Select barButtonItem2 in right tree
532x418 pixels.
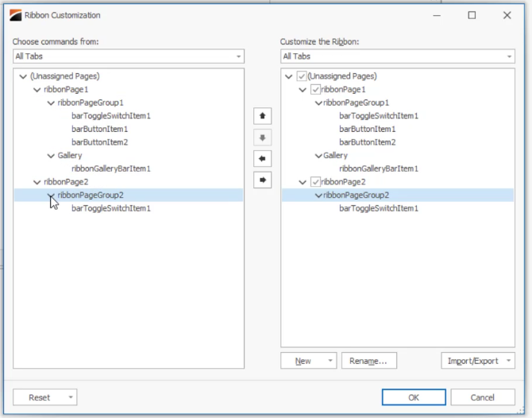[368, 142]
